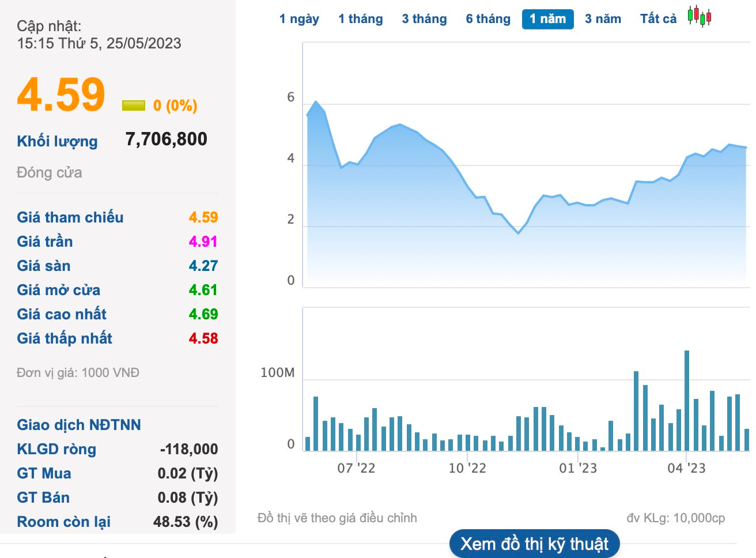Click highest price value 4.69
This screenshot has height=558, width=756.
coord(203,314)
